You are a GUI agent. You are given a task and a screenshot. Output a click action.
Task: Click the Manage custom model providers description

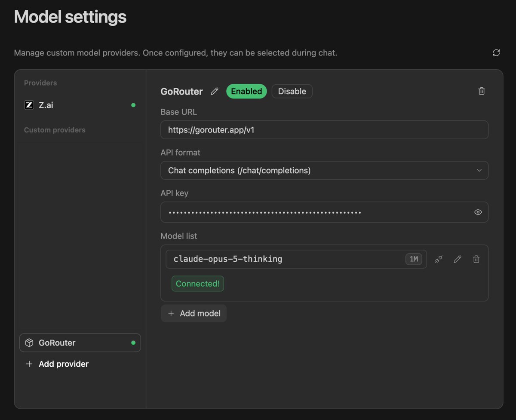click(175, 53)
